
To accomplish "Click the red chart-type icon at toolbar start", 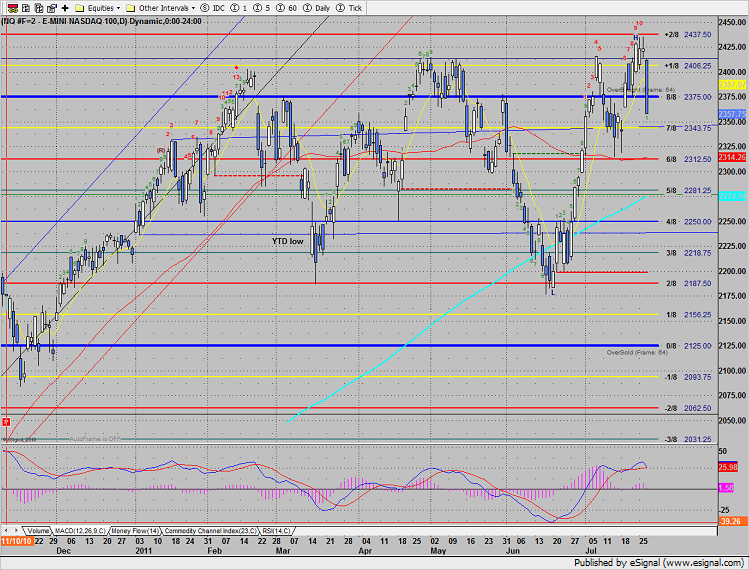I will [13, 8].
